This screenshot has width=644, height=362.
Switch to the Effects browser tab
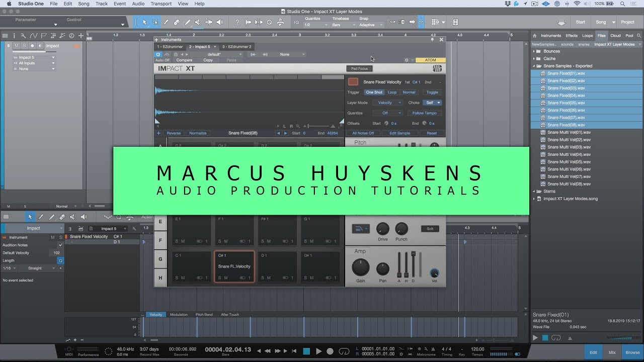point(572,36)
